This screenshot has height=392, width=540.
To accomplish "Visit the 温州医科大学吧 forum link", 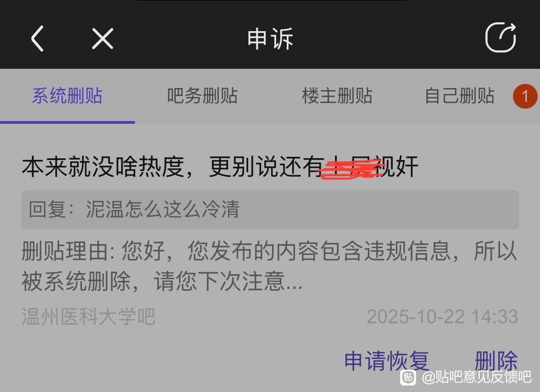I will [89, 316].
